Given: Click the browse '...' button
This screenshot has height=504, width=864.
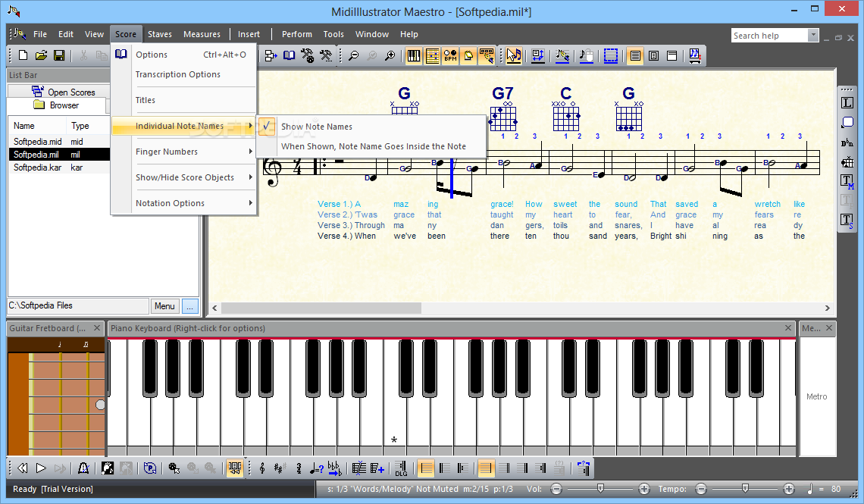Looking at the screenshot, I should pos(190,306).
